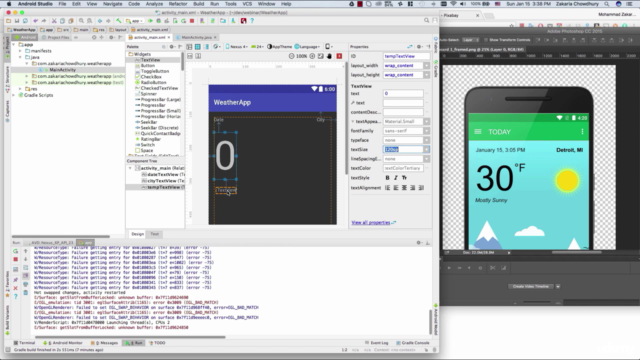Stop the running app with red square

click(192, 21)
